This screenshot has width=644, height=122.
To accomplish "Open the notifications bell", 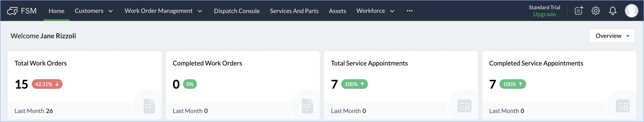I will click(612, 11).
